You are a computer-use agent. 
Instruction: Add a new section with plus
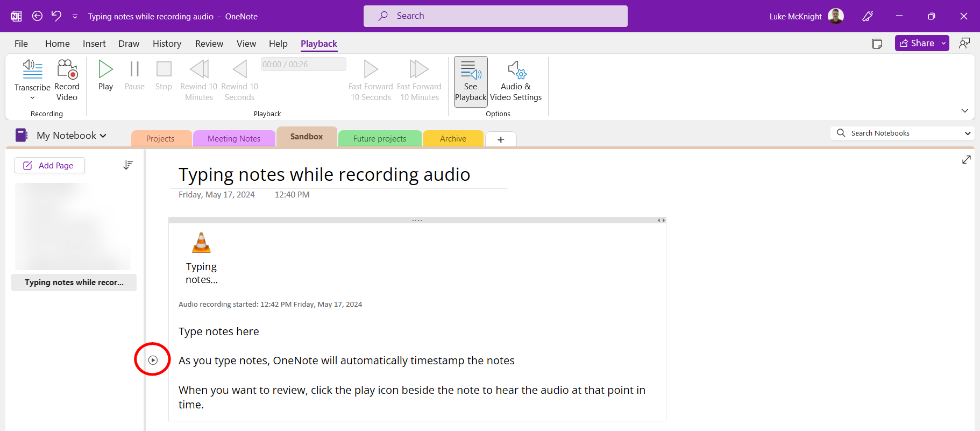pyautogui.click(x=501, y=139)
